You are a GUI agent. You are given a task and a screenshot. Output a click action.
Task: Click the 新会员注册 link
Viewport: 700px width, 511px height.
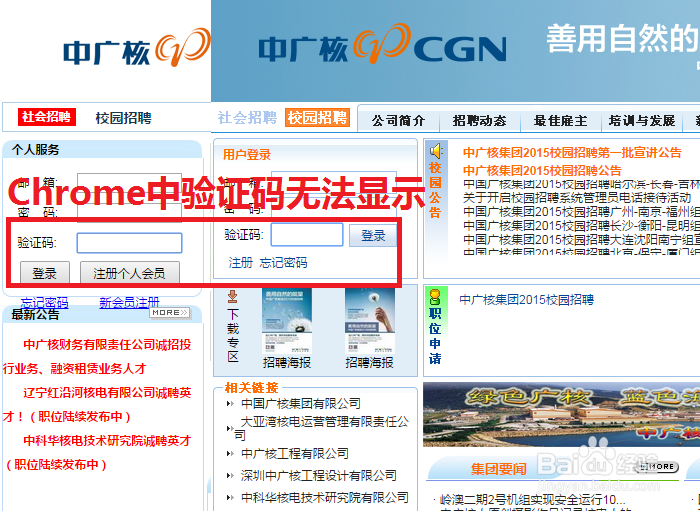129,303
